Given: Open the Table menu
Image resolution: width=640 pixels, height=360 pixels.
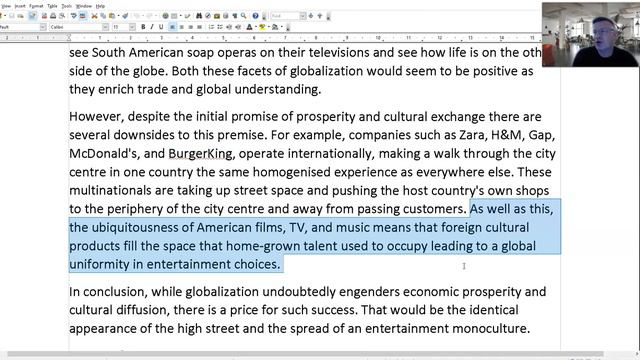Looking at the screenshot, I should coord(52,6).
